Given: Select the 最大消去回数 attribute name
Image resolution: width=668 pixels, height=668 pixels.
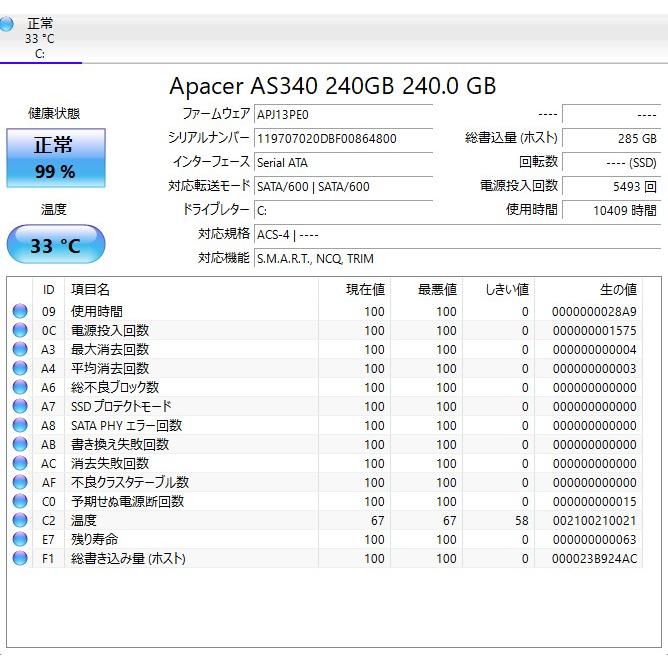Looking at the screenshot, I should [x=110, y=349].
